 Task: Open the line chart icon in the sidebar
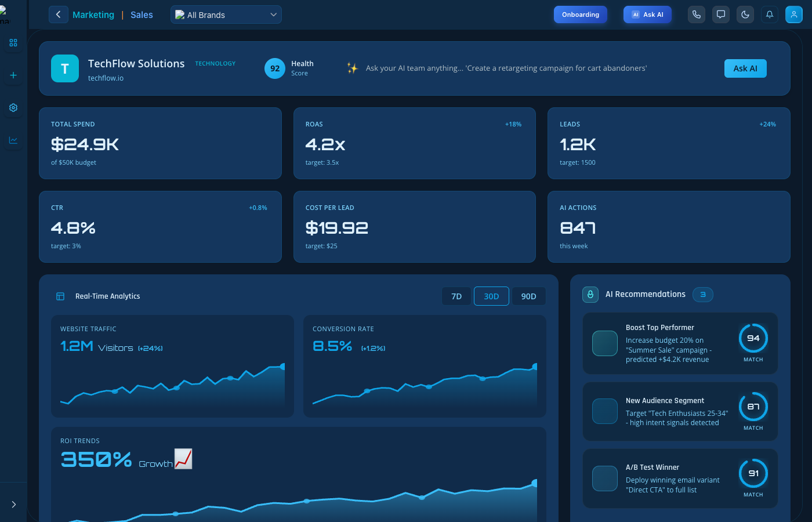(x=13, y=140)
